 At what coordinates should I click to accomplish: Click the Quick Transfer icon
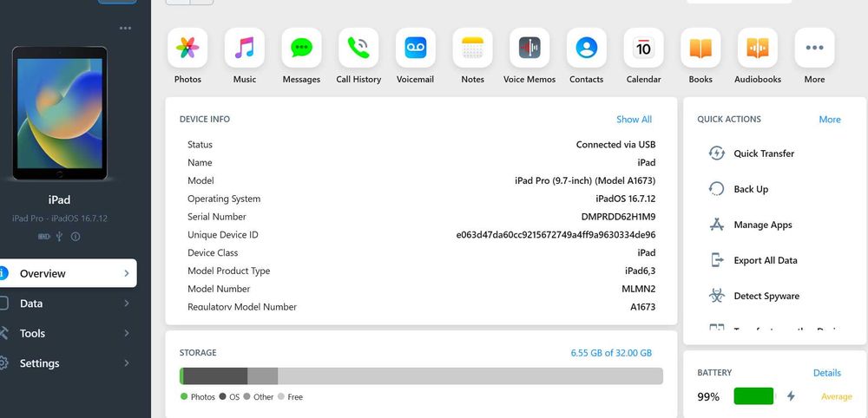717,153
